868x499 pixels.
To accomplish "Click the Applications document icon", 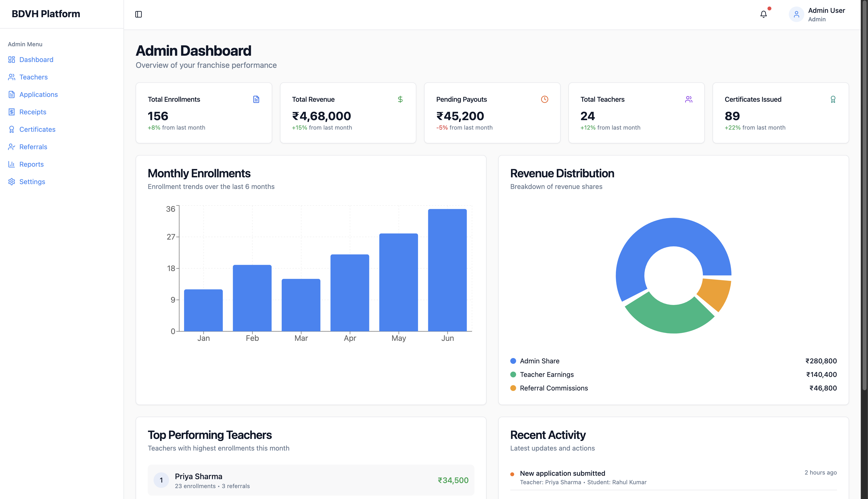I will coord(11,94).
